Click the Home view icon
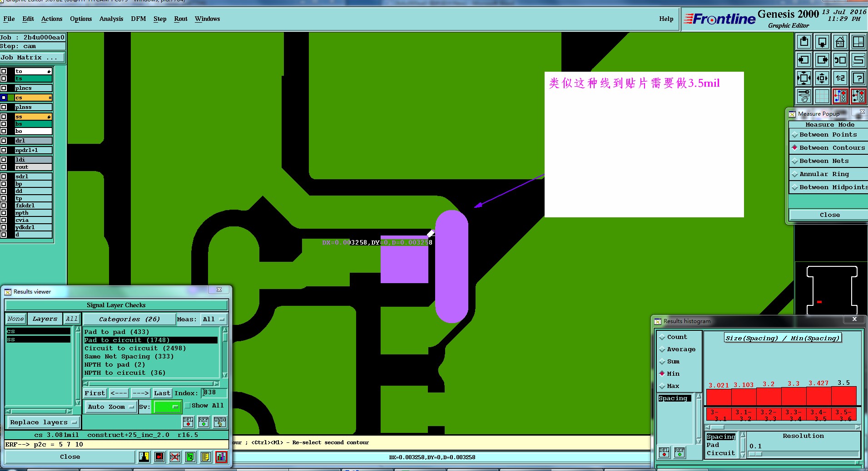868x471 pixels. pos(840,42)
